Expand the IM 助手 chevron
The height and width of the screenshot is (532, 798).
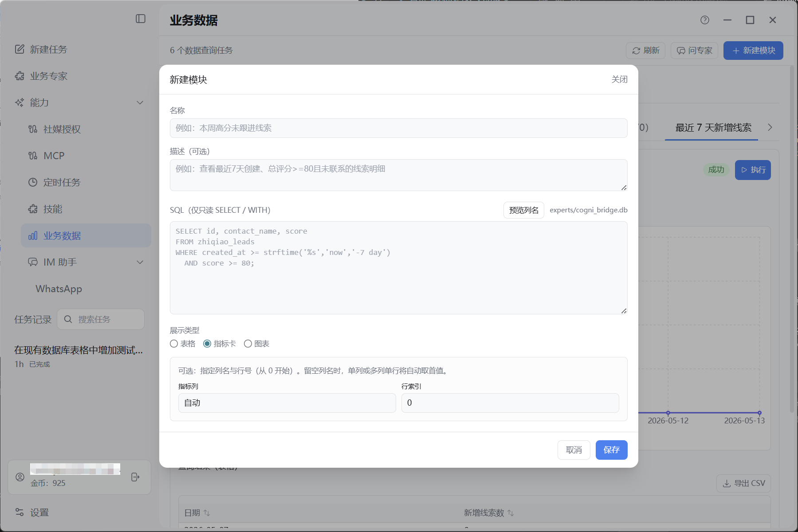[x=140, y=262]
